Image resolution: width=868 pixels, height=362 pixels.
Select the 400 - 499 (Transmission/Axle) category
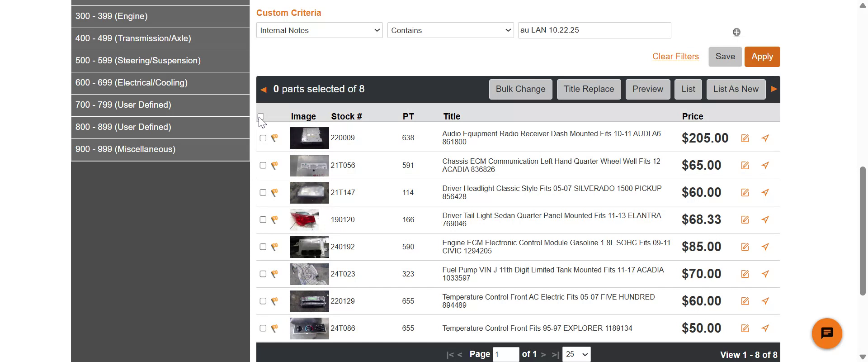coord(160,38)
